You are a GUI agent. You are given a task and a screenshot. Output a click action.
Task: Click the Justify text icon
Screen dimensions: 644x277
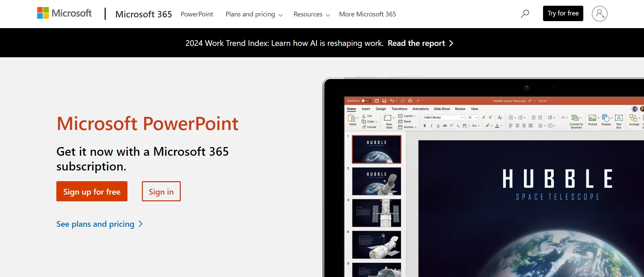(531, 126)
